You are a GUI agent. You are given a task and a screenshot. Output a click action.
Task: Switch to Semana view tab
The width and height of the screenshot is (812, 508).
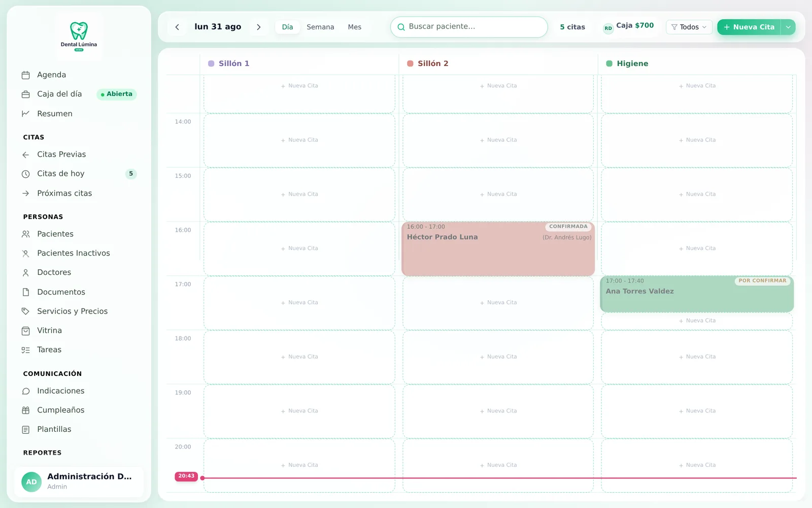click(x=320, y=27)
